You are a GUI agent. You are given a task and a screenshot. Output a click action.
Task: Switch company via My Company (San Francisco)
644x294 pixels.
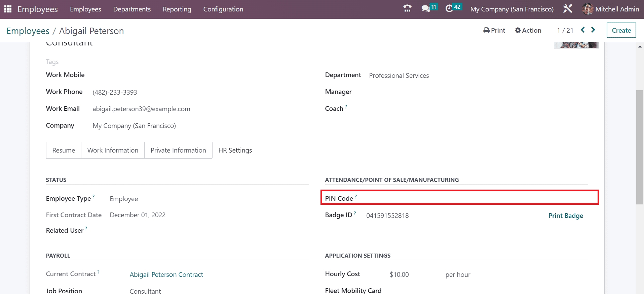point(512,9)
